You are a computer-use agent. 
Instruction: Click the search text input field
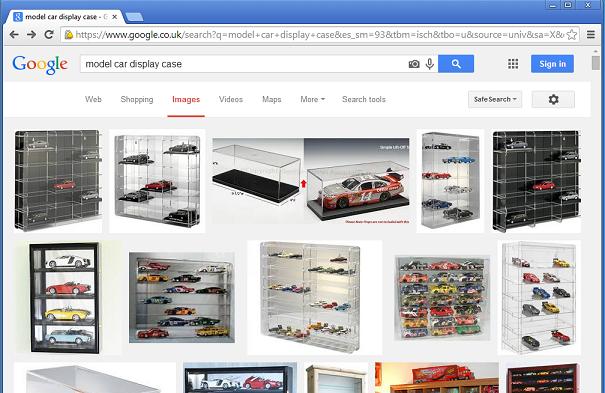pos(243,64)
